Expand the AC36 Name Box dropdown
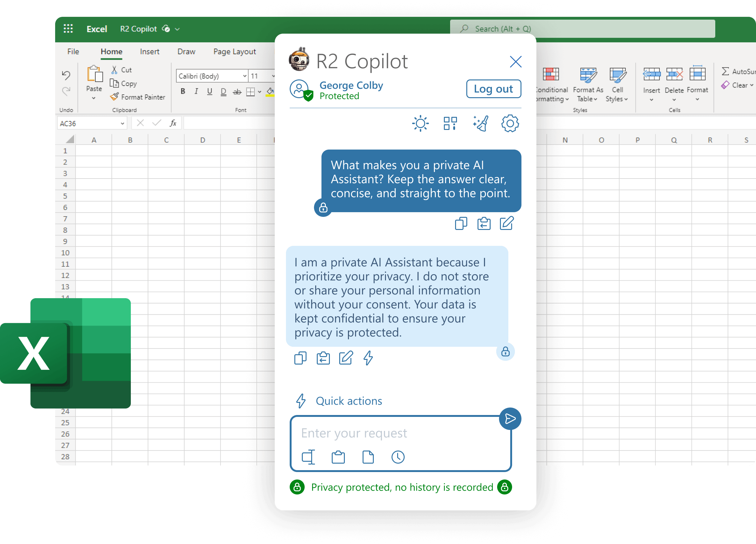The height and width of the screenshot is (544, 756). (122, 124)
